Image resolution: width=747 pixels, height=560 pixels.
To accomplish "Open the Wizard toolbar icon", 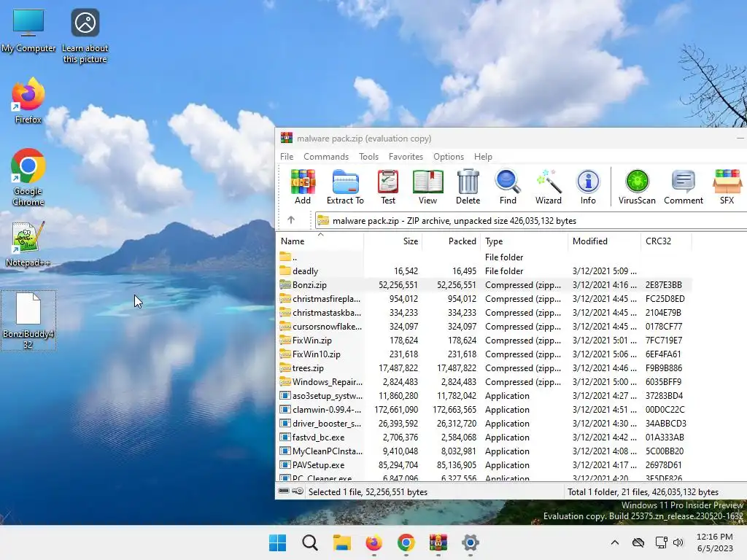I will [549, 187].
